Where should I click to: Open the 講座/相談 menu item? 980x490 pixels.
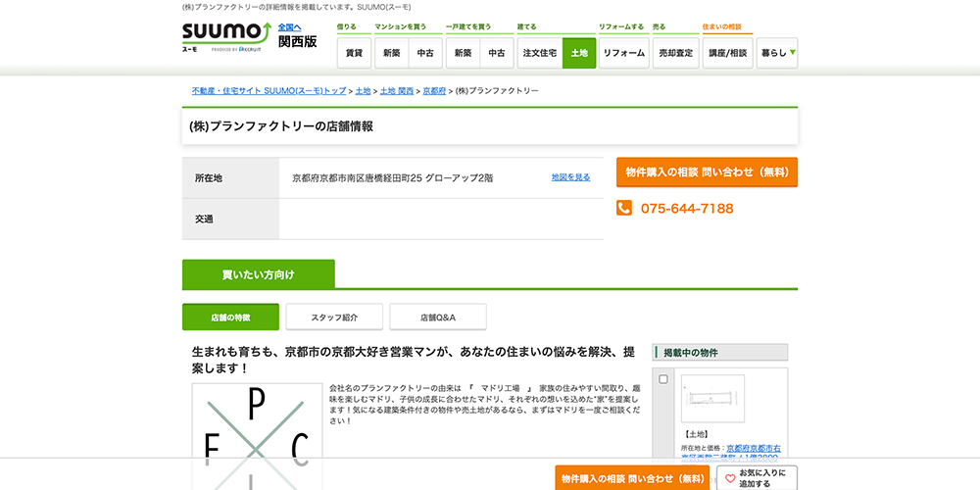(727, 53)
